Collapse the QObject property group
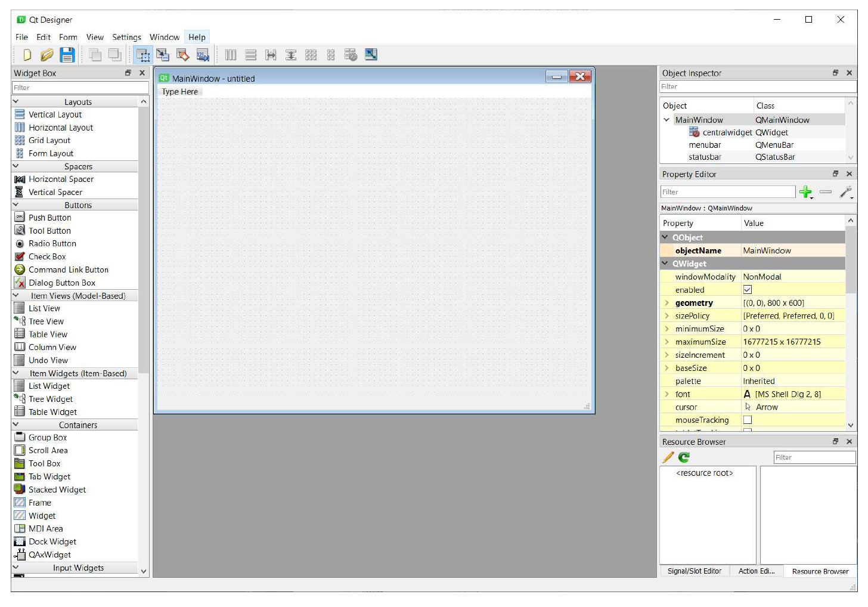This screenshot has height=607, width=868. 665,237
